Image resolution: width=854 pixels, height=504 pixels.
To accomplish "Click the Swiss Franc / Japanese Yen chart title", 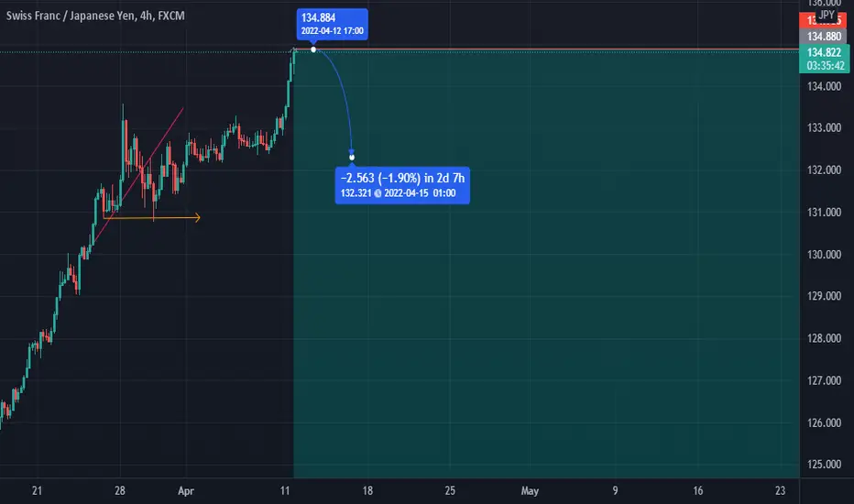I will [95, 16].
